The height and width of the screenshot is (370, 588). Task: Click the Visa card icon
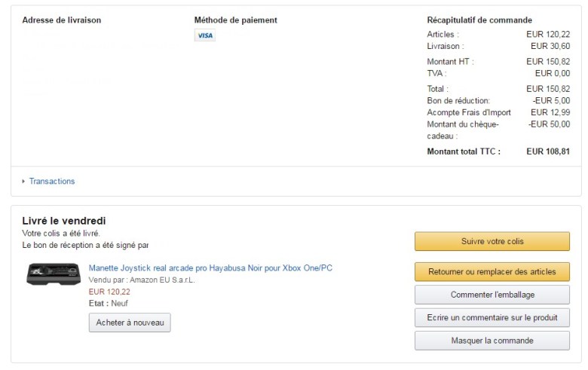204,35
